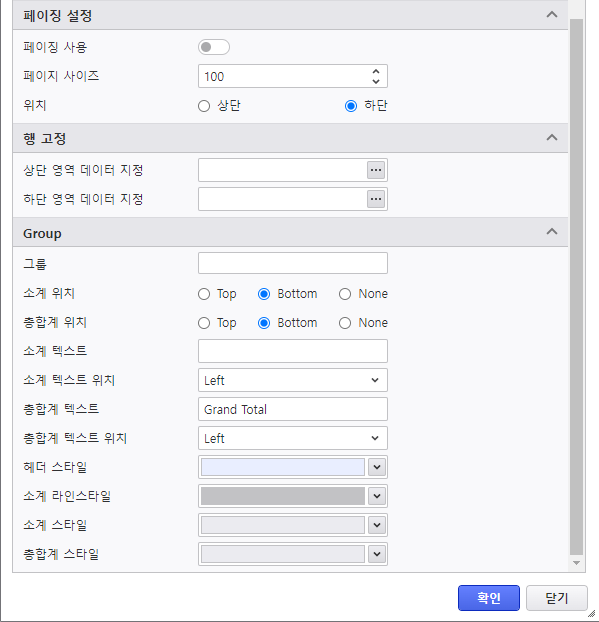
Task: Increase 페이지 사이즈 with up arrow
Action: [x=376, y=71]
